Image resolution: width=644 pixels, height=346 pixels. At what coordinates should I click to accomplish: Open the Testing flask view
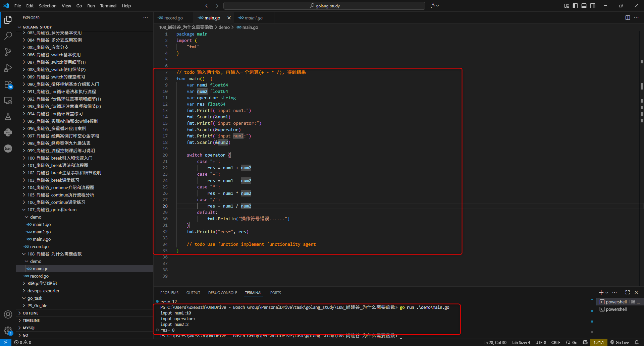click(x=8, y=116)
